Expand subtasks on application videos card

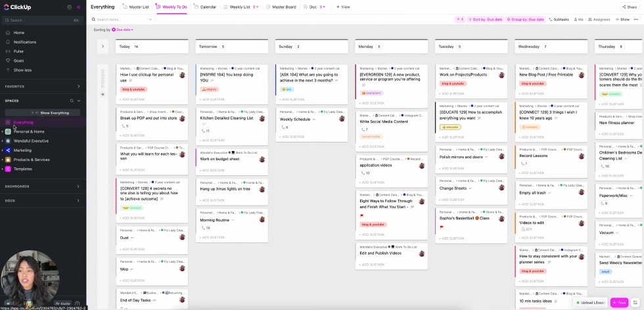pos(365,173)
